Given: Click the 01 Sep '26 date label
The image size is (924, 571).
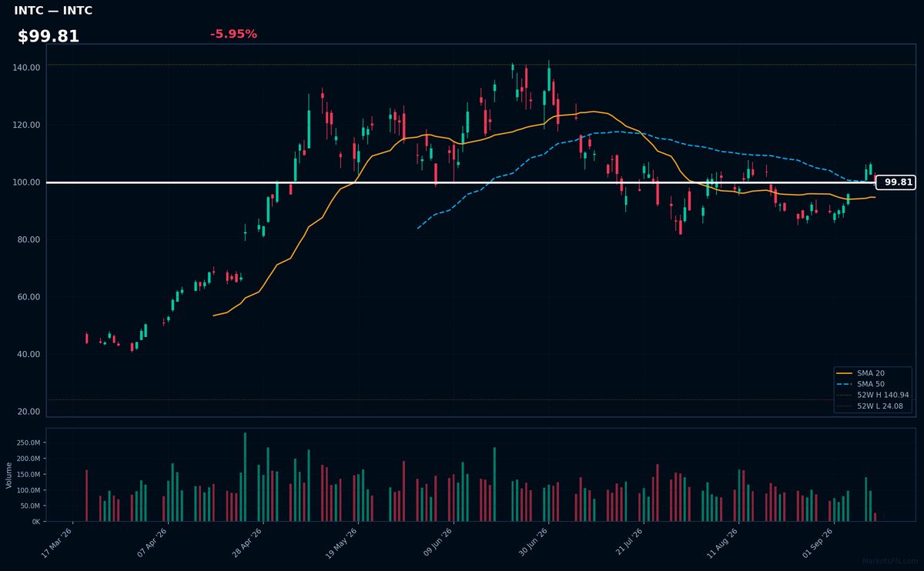Looking at the screenshot, I should tap(818, 543).
